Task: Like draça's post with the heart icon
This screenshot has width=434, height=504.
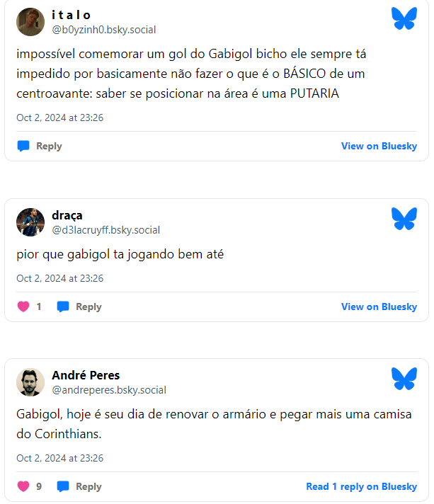Action: [x=23, y=307]
